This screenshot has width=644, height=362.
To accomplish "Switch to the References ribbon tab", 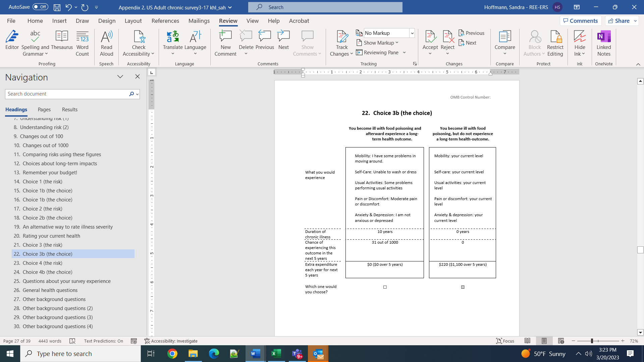I will tap(165, 21).
